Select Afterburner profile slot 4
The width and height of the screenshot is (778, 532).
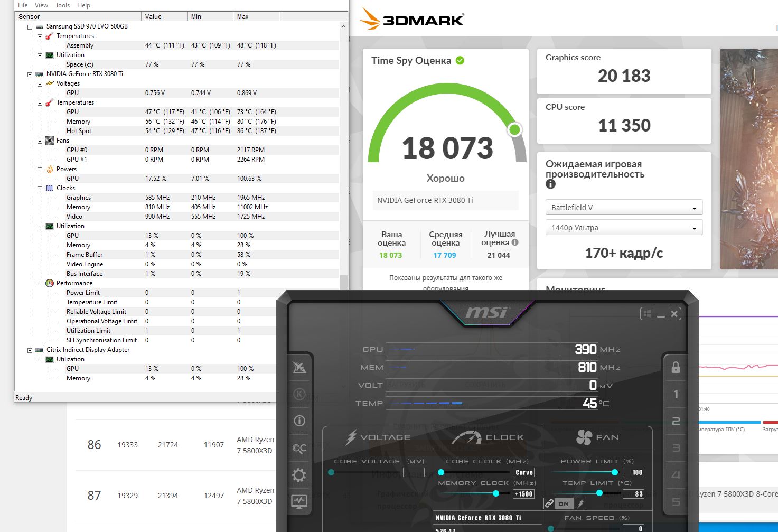(x=676, y=475)
